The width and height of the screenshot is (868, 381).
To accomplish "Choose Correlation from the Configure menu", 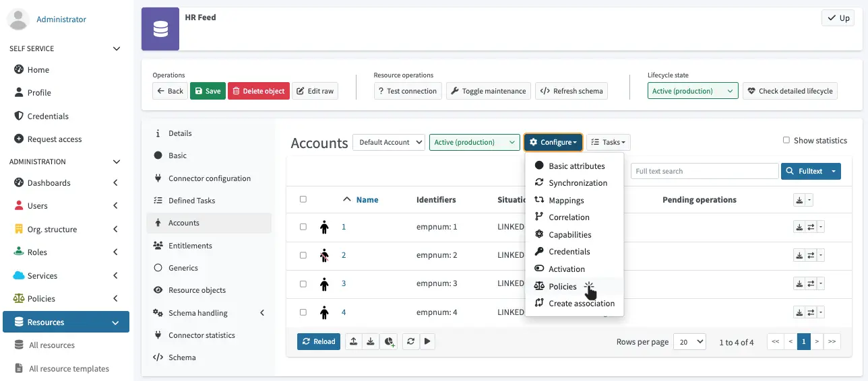I will click(569, 217).
